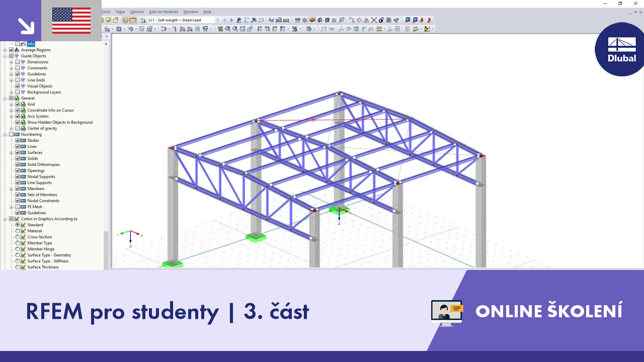Click the color palette icon ending second toolbar
Screen dimensions: 644x362
pos(427,29)
